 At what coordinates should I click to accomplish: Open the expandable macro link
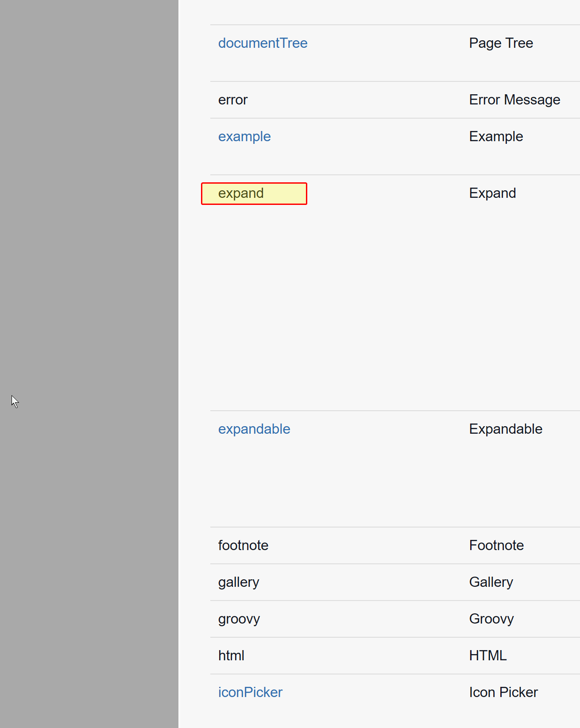254,429
